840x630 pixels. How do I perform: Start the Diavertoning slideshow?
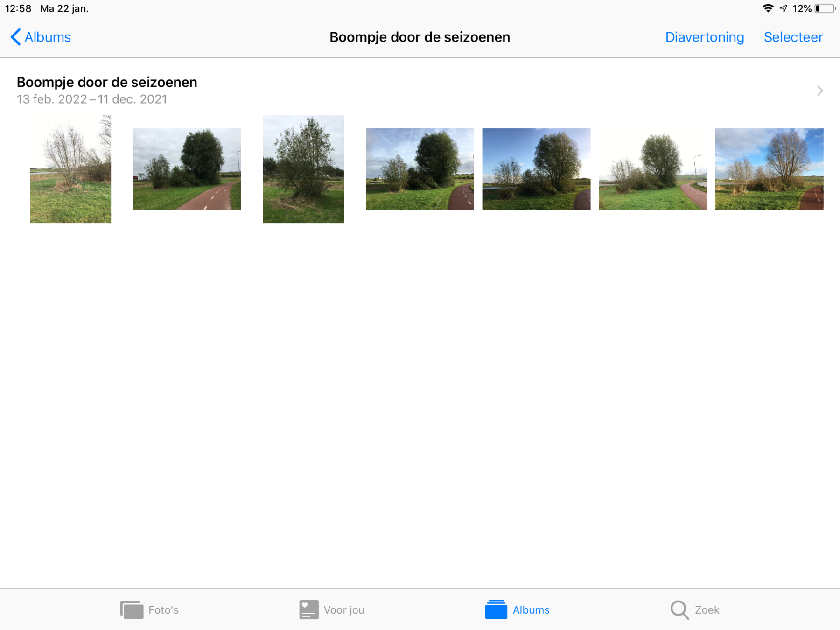(704, 37)
